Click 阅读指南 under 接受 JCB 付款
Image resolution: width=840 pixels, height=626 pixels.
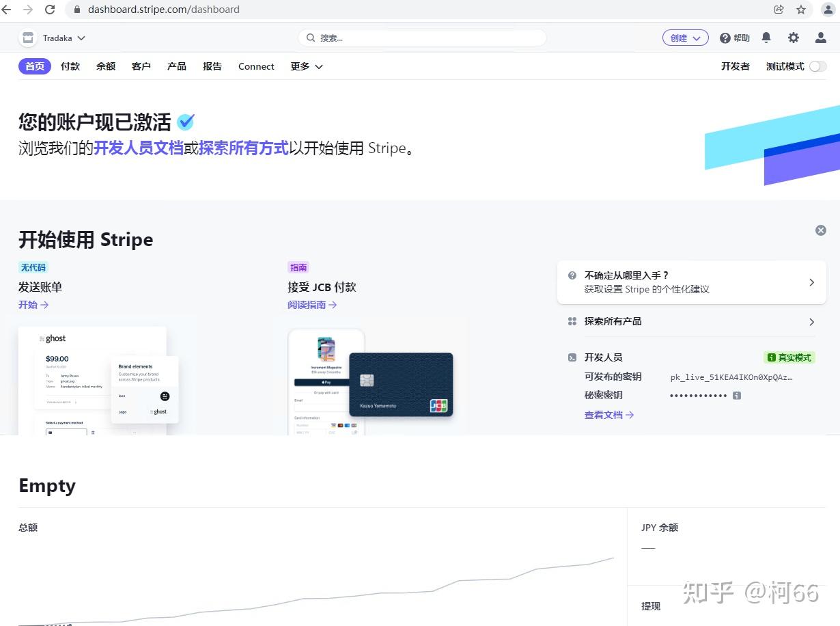pos(312,305)
